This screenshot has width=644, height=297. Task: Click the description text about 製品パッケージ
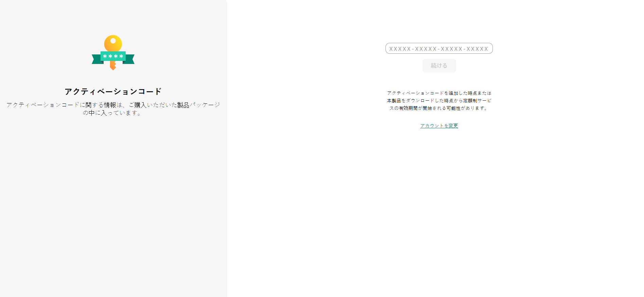point(113,105)
